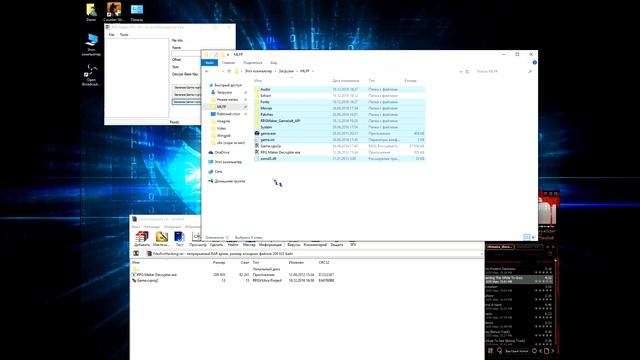Refresh the MLFP folder in Explorer
This screenshot has height=360, width=640.
pyautogui.click(x=467, y=71)
